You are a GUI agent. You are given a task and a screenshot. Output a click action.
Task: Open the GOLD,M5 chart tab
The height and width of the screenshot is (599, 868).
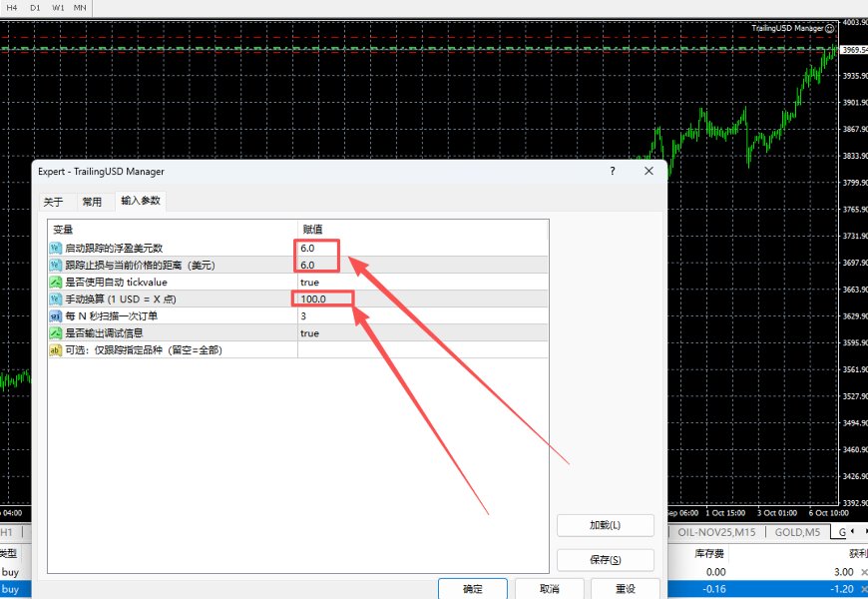click(x=797, y=532)
